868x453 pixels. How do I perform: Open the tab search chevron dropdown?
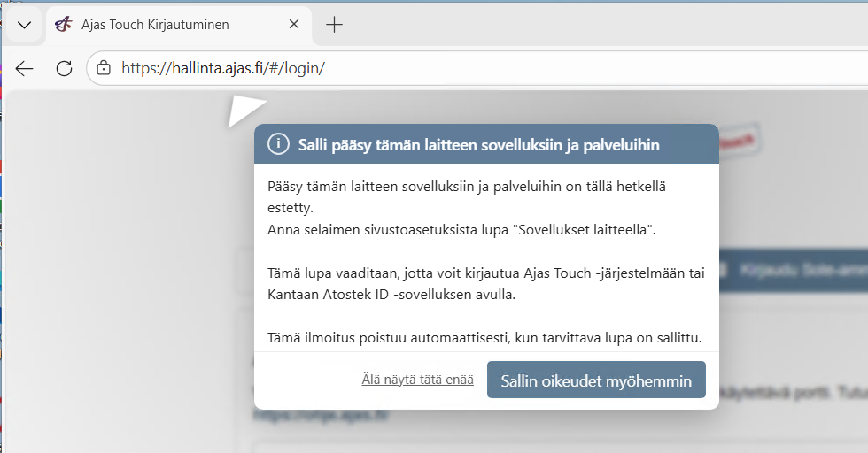pyautogui.click(x=24, y=25)
